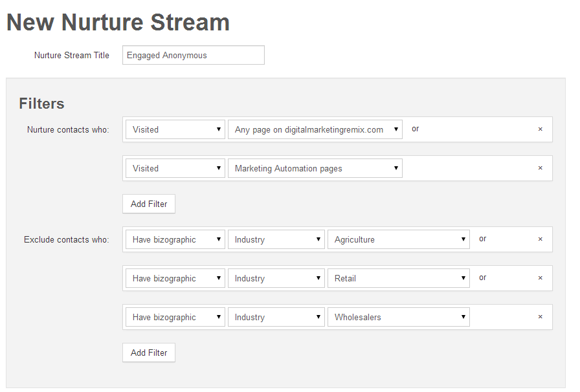
Task: Delete the Marketing Automation pages filter row
Action: click(x=540, y=168)
